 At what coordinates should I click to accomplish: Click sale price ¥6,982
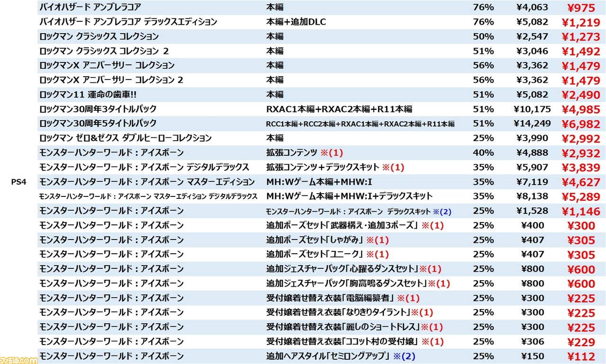(x=580, y=124)
